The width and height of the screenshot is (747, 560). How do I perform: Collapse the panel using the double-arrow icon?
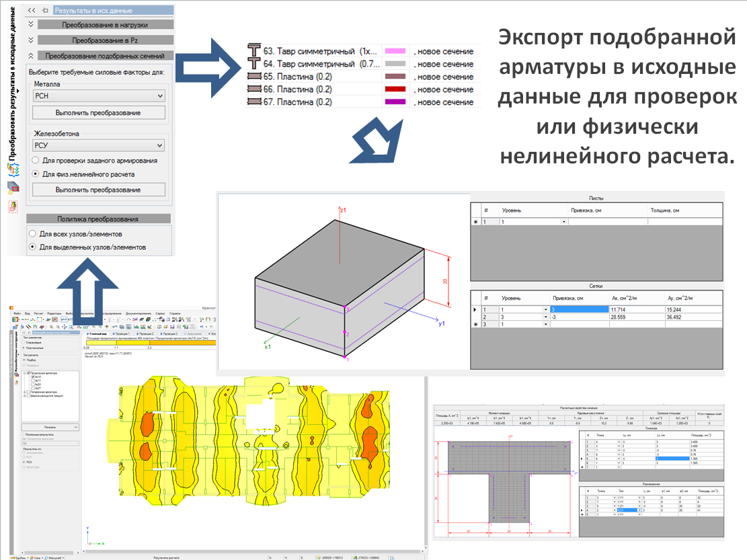coord(32,10)
